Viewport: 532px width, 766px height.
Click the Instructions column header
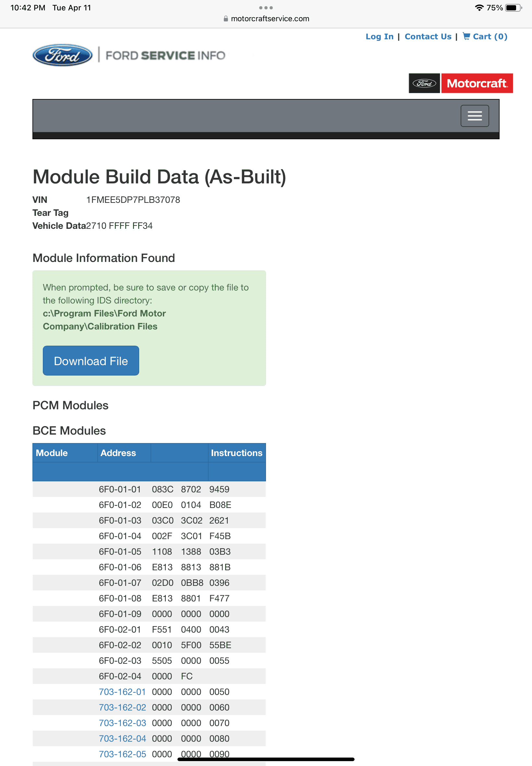point(237,452)
